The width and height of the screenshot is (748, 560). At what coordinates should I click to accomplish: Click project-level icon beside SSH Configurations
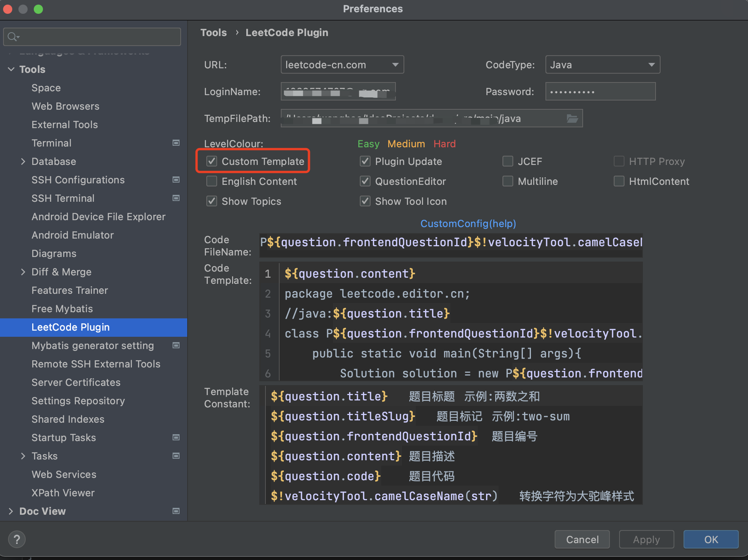[x=176, y=180]
